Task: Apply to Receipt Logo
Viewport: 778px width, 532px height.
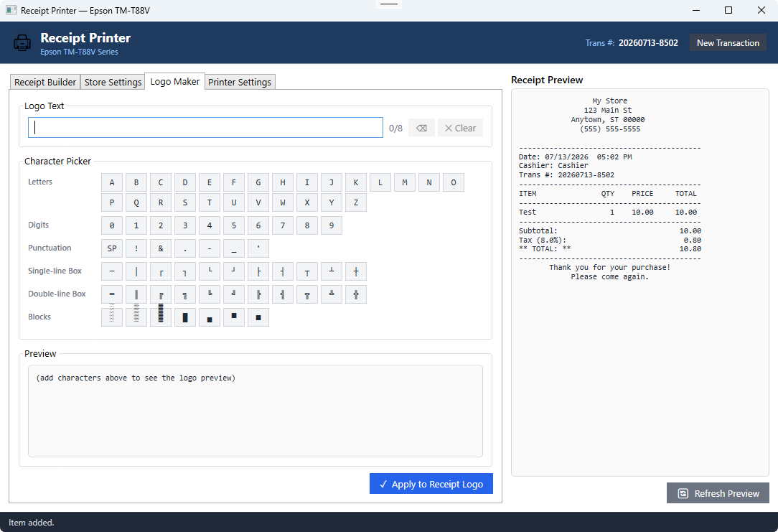Action: (431, 484)
